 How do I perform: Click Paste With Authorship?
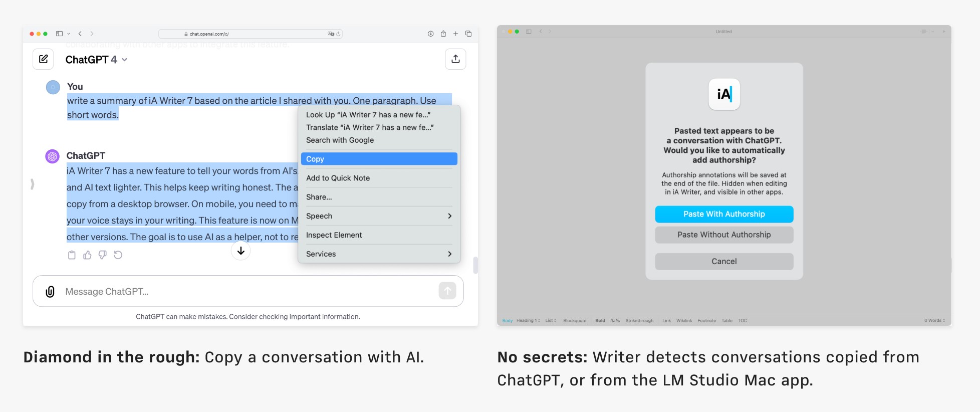(x=724, y=214)
